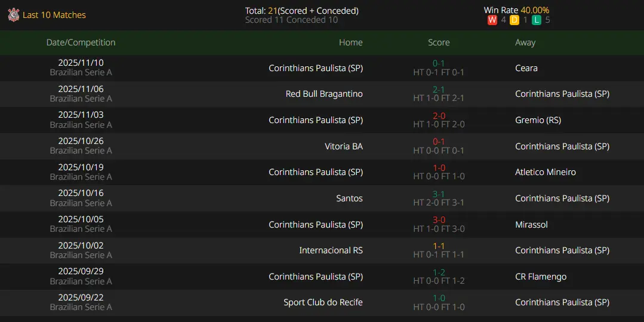Open Red Bull Bragantino team page

click(324, 94)
